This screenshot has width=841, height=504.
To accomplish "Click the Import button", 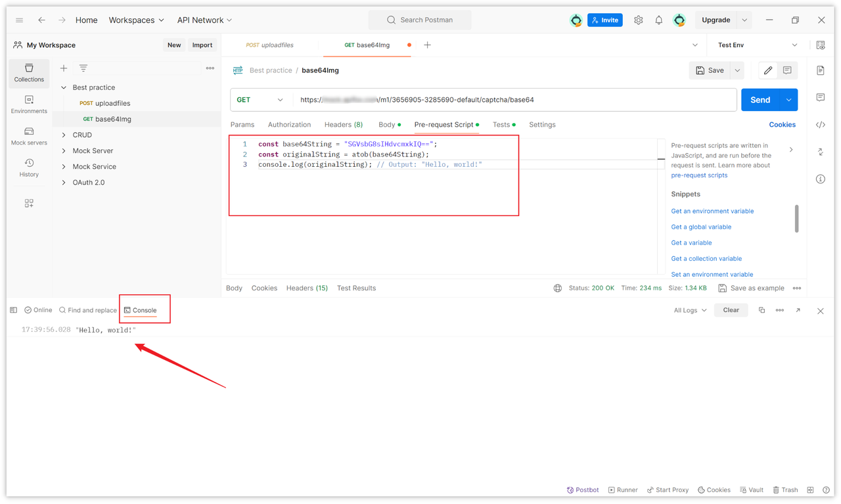I will click(202, 45).
